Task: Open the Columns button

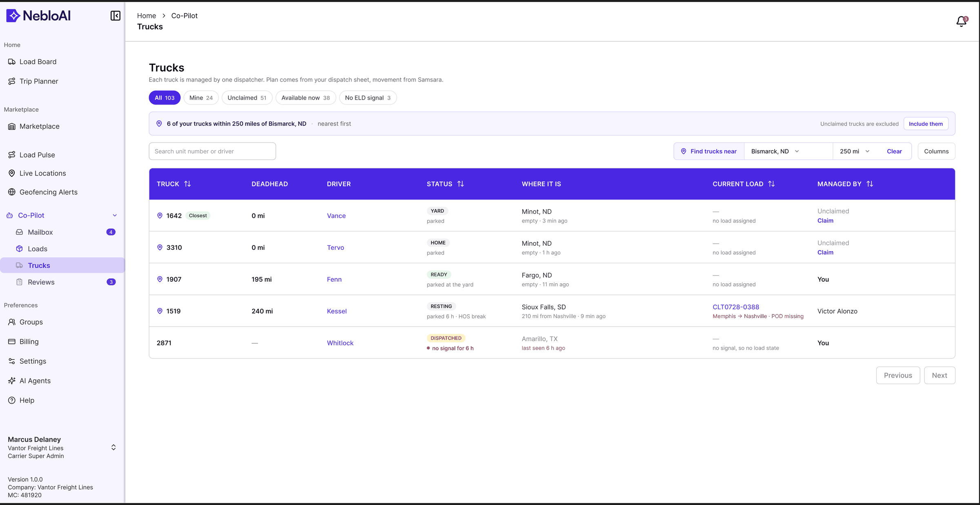Action: coord(936,151)
